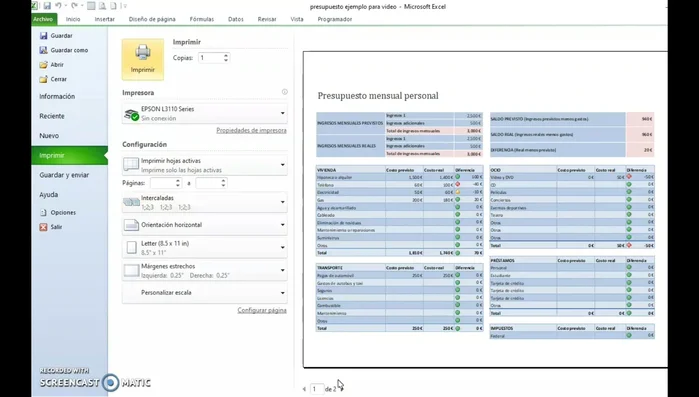Open Orientación horizontal dropdown
Image resolution: width=699 pixels, height=397 pixels.
coord(283,225)
